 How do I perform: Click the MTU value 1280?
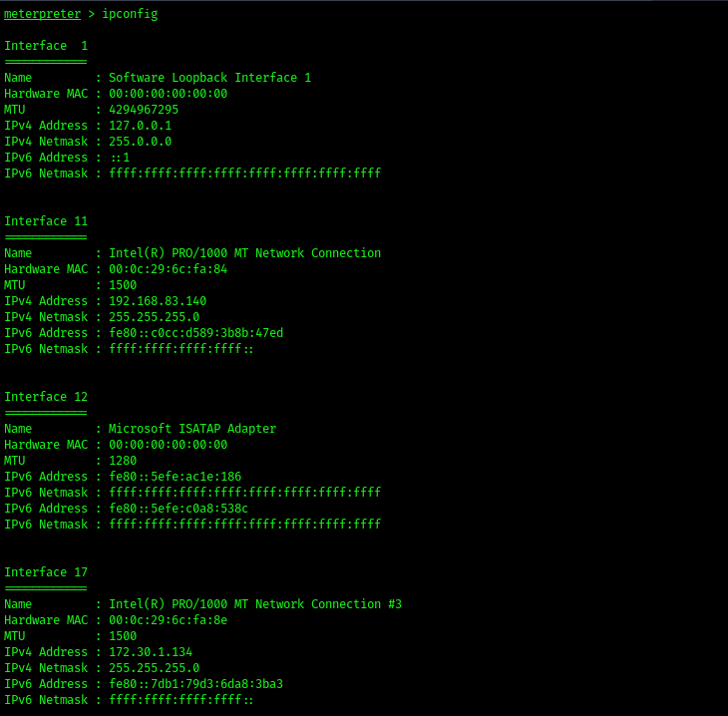point(123,461)
